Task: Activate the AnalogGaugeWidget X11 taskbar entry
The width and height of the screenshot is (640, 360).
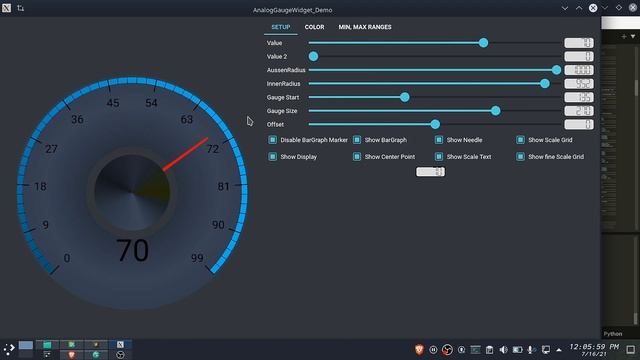Action: coord(120,345)
